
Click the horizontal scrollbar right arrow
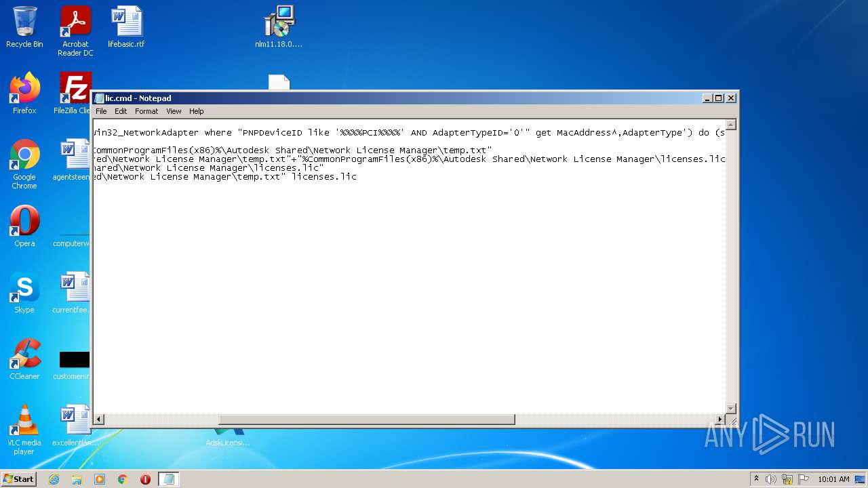click(720, 420)
